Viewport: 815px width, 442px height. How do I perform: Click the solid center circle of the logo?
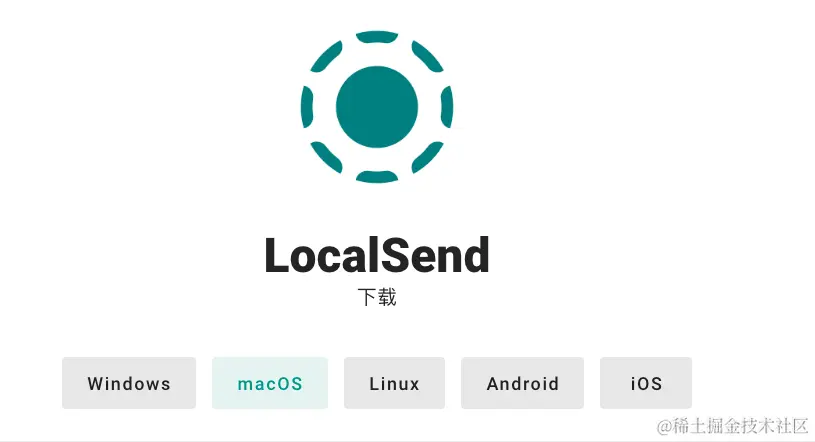pos(377,107)
